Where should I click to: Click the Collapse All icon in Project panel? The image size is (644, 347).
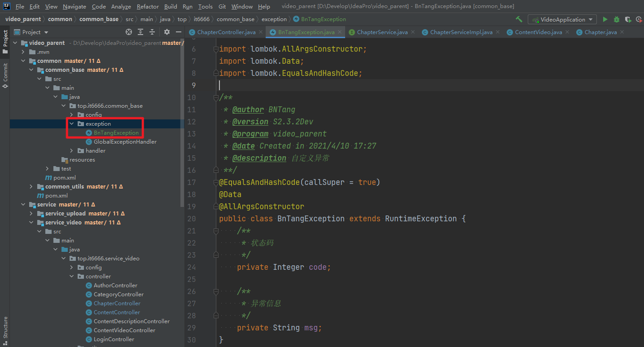(x=152, y=32)
